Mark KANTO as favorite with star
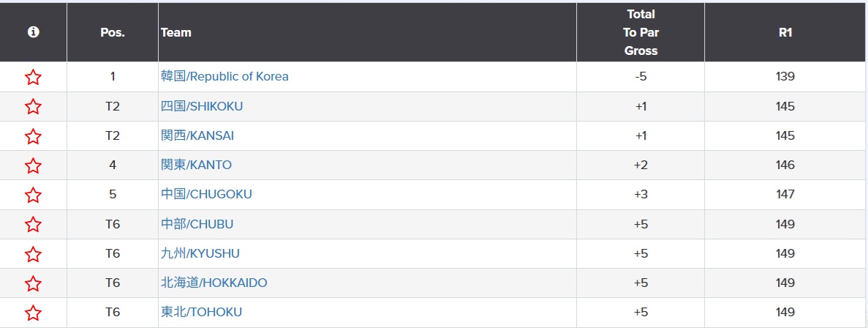 click(x=33, y=165)
